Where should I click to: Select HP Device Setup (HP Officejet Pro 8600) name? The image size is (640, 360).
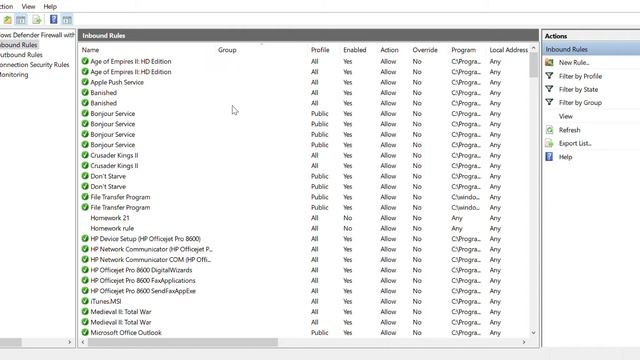[x=145, y=239]
